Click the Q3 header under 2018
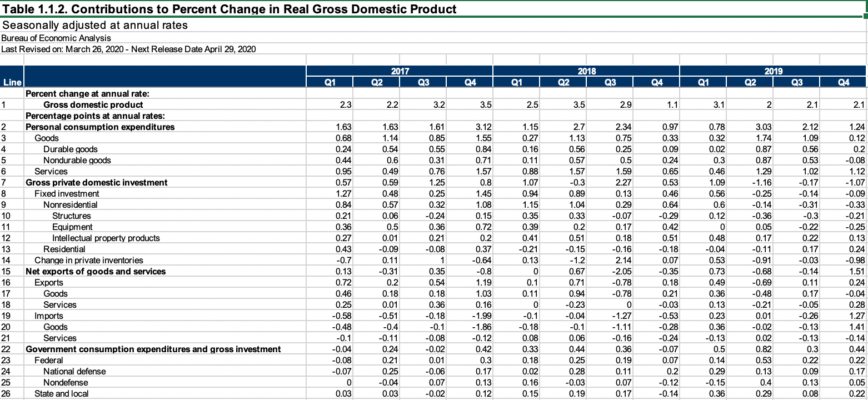 click(609, 82)
